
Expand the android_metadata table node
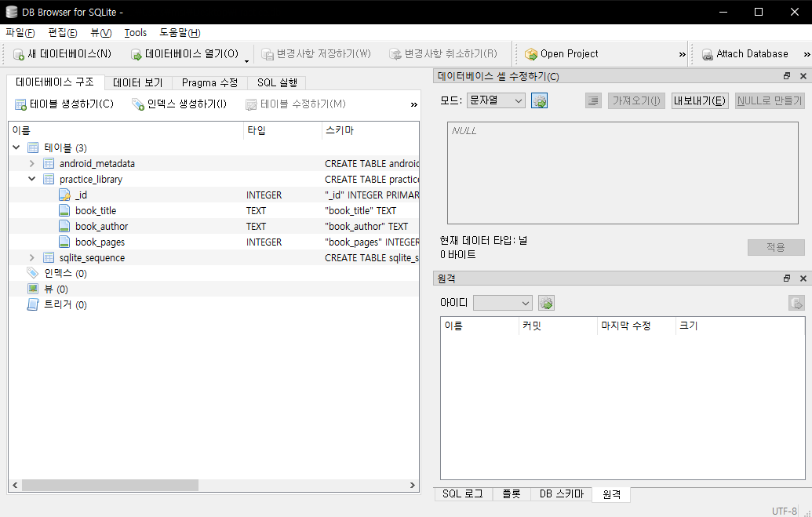coord(31,164)
